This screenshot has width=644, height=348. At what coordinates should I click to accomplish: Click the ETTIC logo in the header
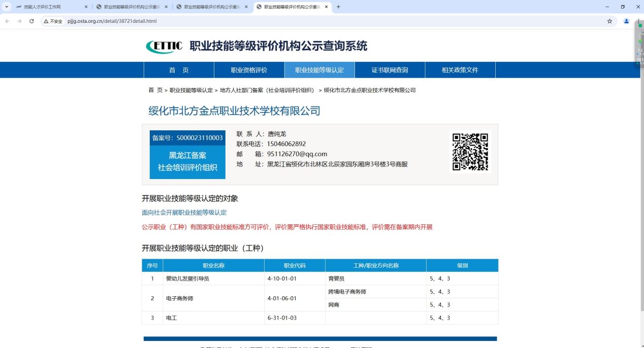point(164,46)
